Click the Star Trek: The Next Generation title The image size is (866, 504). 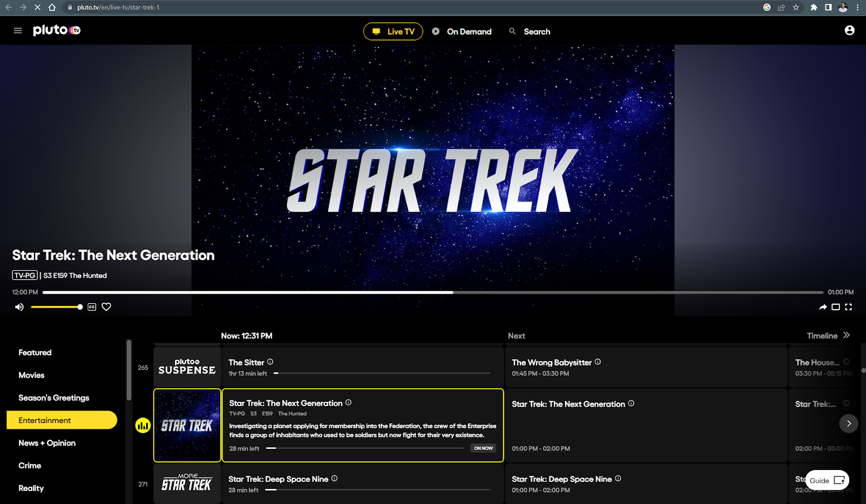113,255
